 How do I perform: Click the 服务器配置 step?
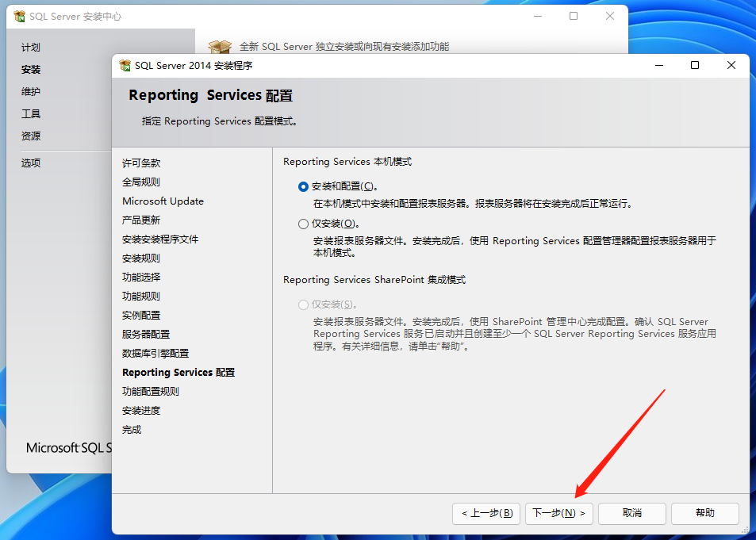pyautogui.click(x=146, y=335)
